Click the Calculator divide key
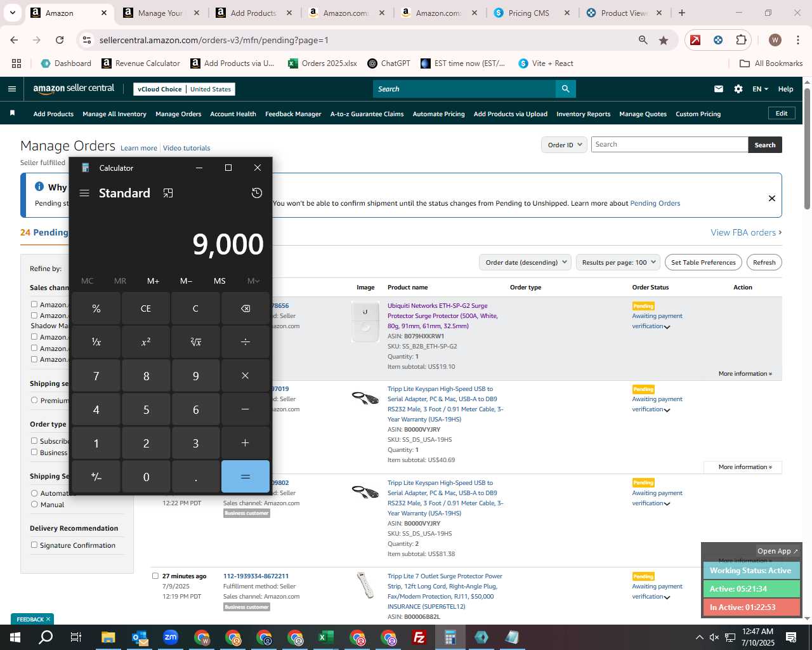The width and height of the screenshot is (812, 650). coord(246,342)
